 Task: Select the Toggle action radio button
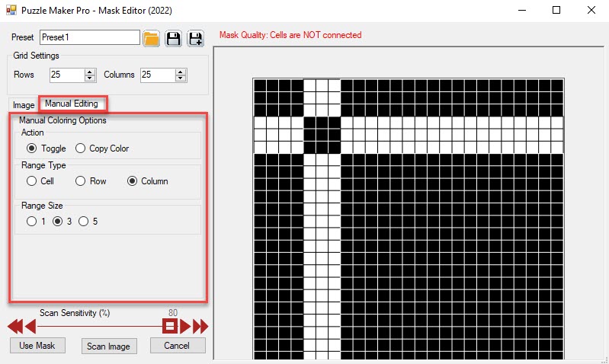(31, 148)
